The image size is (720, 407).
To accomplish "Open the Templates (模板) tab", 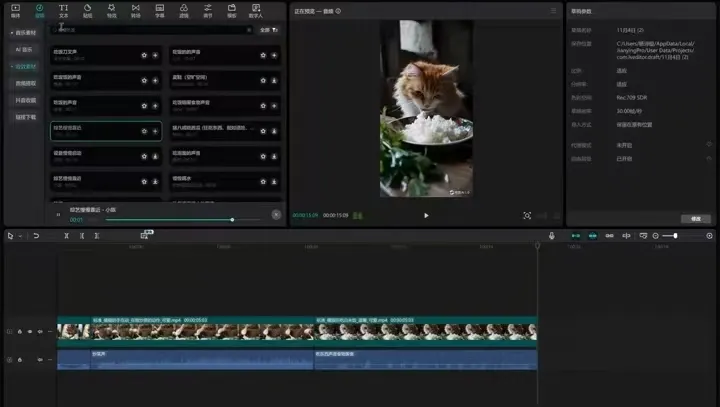I will [232, 11].
